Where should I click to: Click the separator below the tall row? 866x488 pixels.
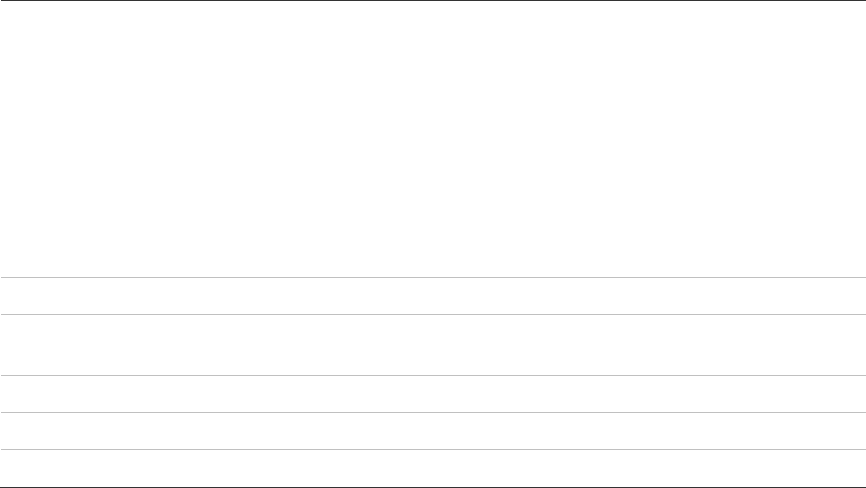(433, 375)
